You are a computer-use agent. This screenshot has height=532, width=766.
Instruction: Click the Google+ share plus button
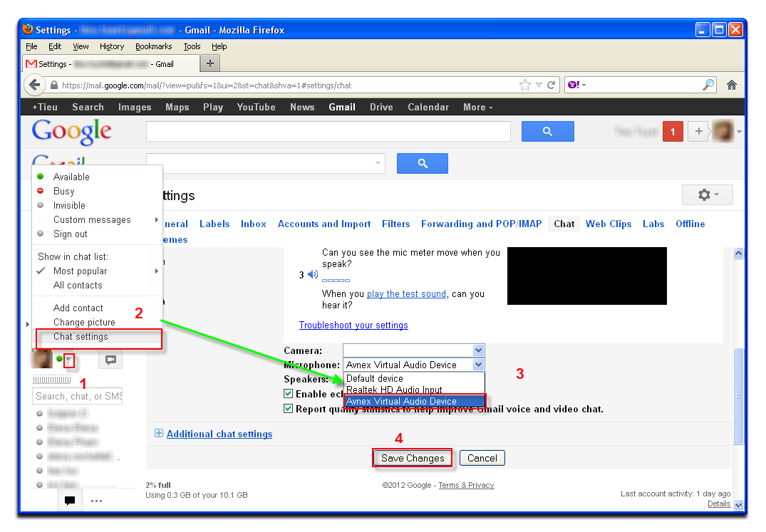point(698,131)
